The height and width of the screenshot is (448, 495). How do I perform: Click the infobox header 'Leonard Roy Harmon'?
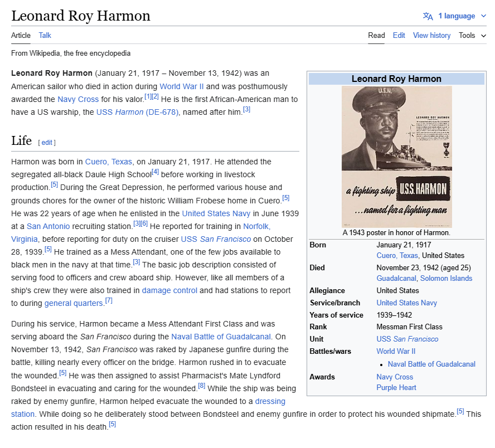(396, 79)
